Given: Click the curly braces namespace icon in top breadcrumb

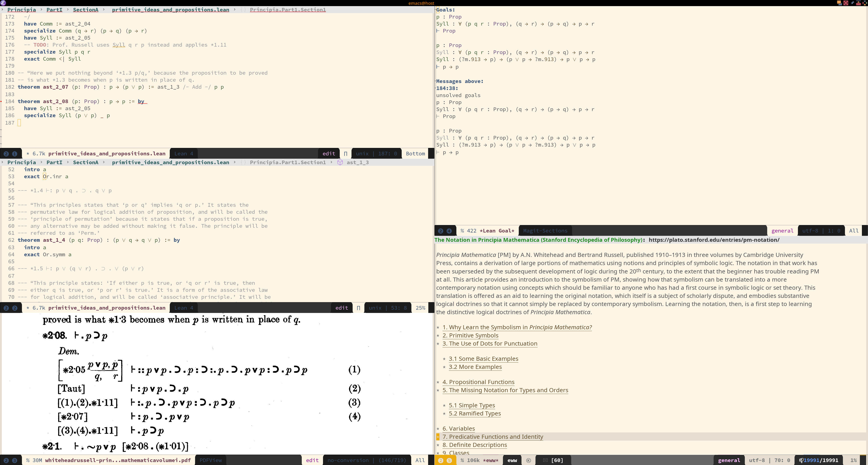Looking at the screenshot, I should point(243,10).
